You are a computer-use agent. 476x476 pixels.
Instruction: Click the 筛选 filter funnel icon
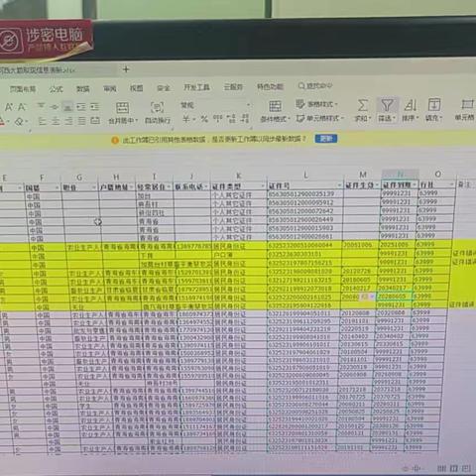[x=387, y=105]
